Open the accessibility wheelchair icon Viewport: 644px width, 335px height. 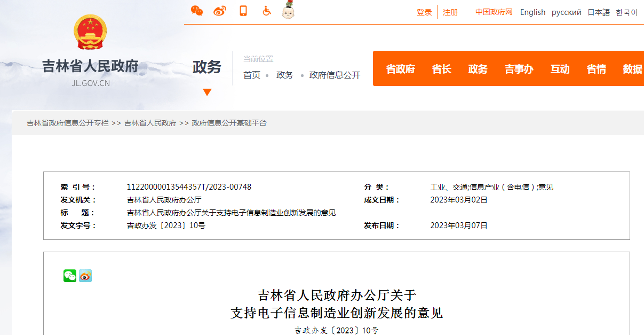pos(267,11)
